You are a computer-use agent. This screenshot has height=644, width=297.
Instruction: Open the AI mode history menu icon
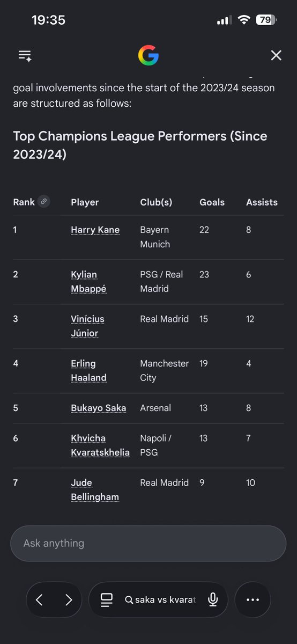click(x=25, y=56)
